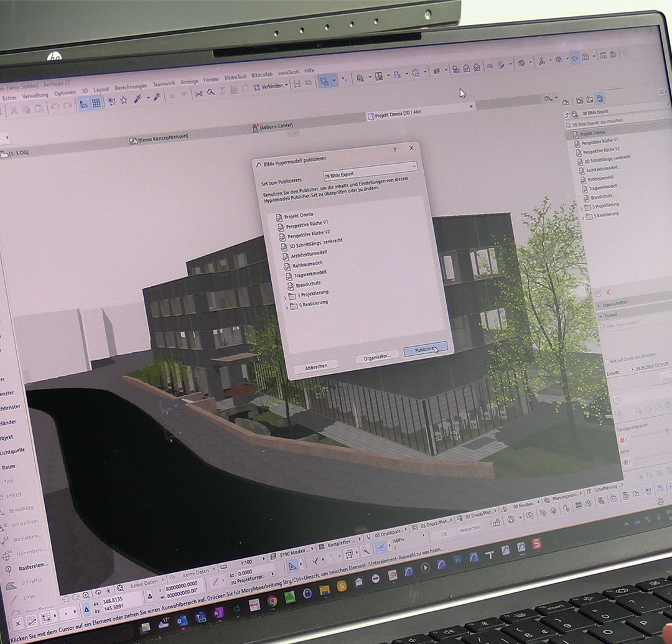Screen dimensions: 672x644
Task: Open the Optionen menu
Action: coord(65,93)
